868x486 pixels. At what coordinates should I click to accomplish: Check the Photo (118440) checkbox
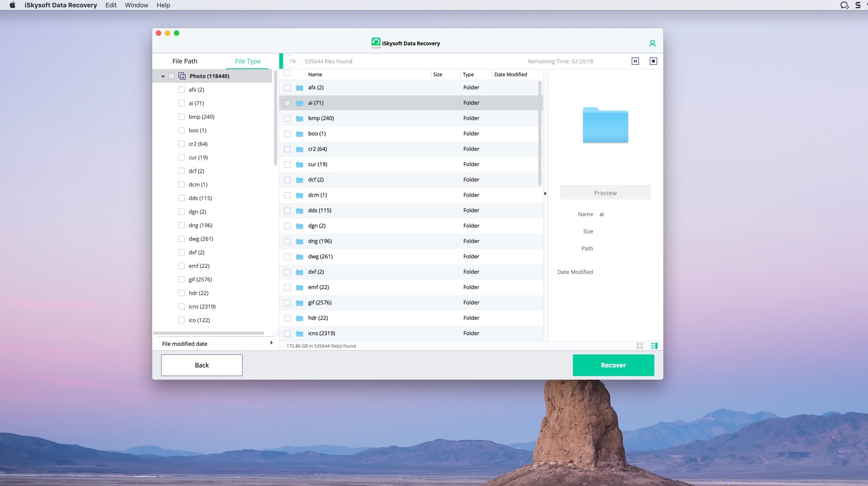(172, 76)
